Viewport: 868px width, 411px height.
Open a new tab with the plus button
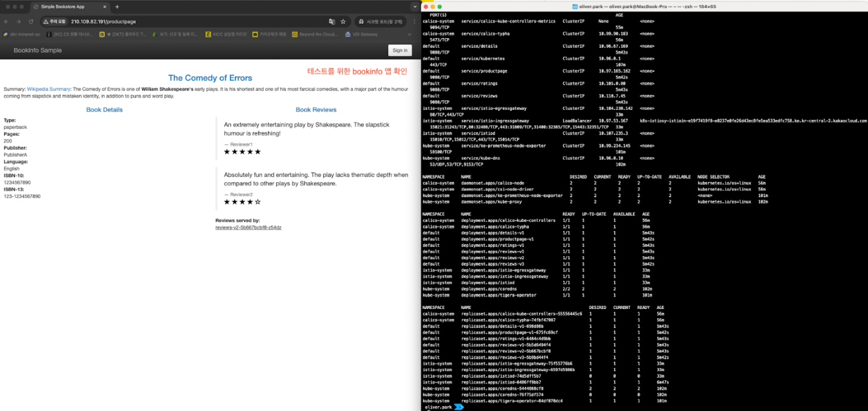(117, 7)
